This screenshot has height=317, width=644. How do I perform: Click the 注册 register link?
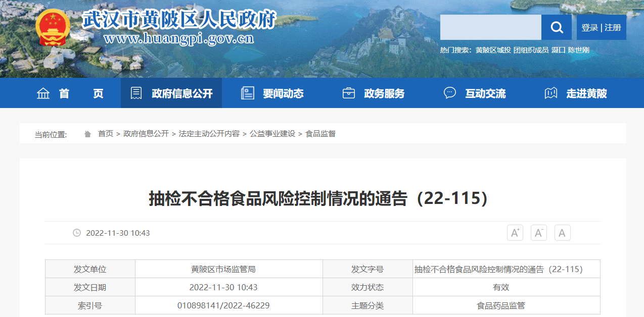tap(613, 28)
